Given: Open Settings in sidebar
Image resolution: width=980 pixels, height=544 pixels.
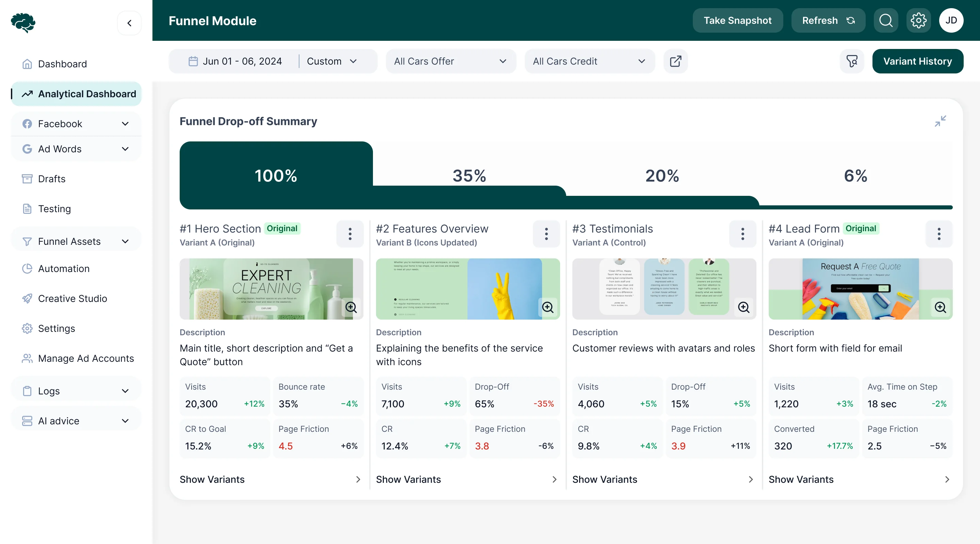Looking at the screenshot, I should click(x=76, y=328).
